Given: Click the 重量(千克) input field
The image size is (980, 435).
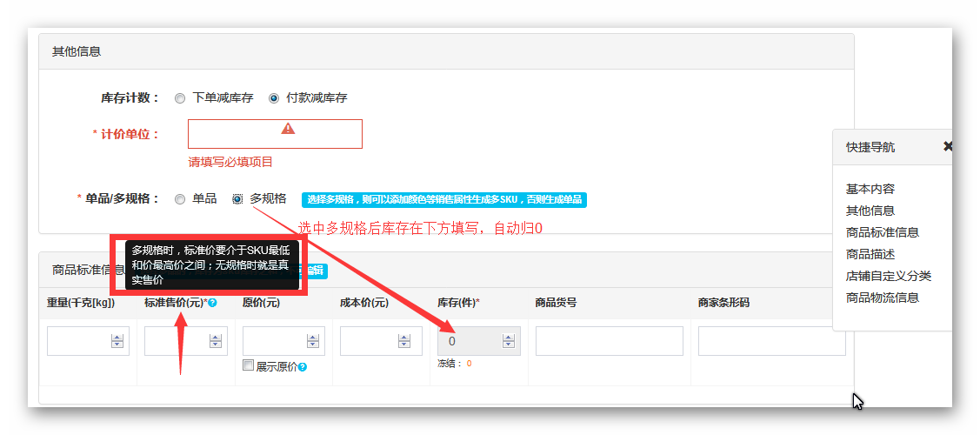Looking at the screenshot, I should point(88,341).
